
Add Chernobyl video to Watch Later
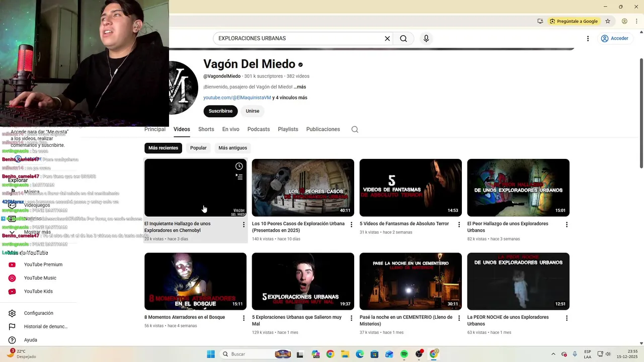pyautogui.click(x=239, y=166)
